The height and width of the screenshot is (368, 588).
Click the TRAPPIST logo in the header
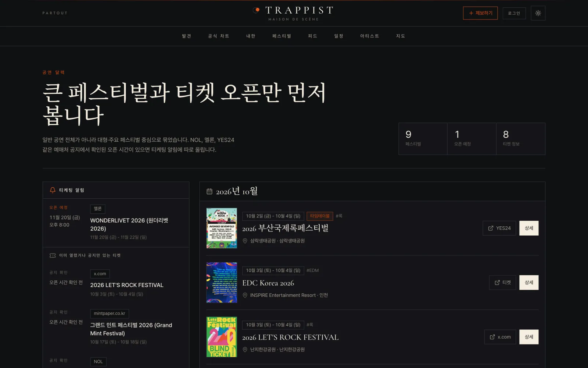pyautogui.click(x=293, y=13)
